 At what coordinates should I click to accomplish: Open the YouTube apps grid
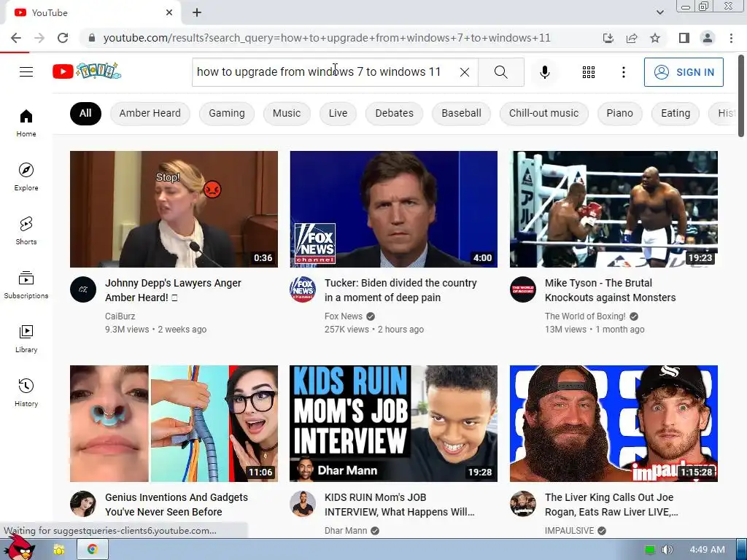tap(589, 72)
